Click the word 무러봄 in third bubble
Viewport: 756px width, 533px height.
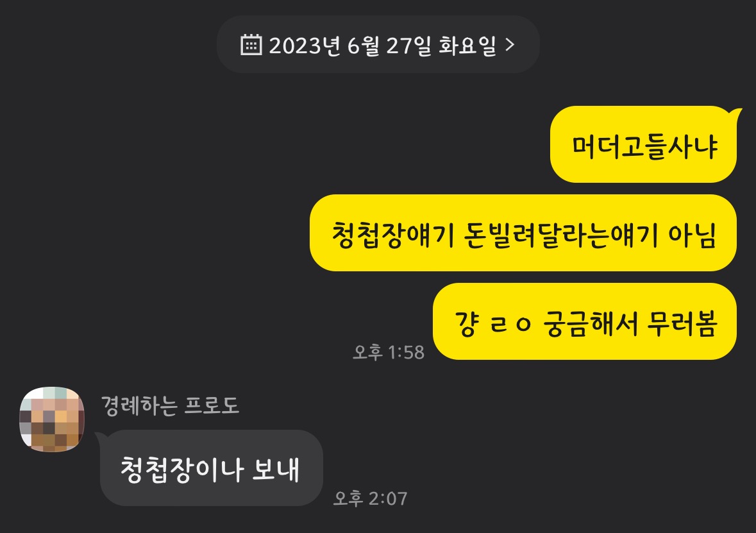[682, 323]
